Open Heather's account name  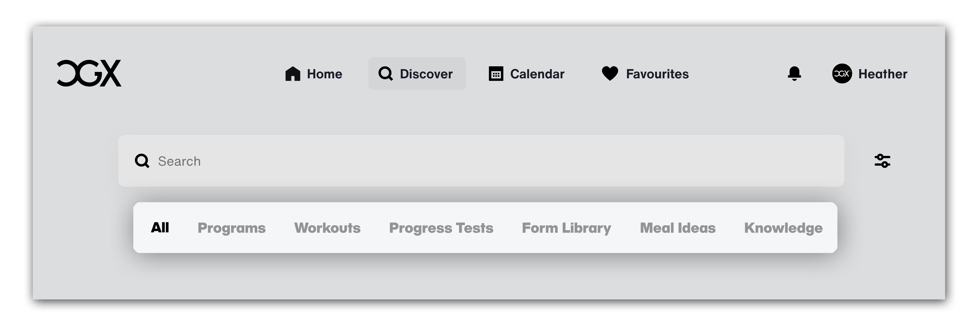[883, 74]
